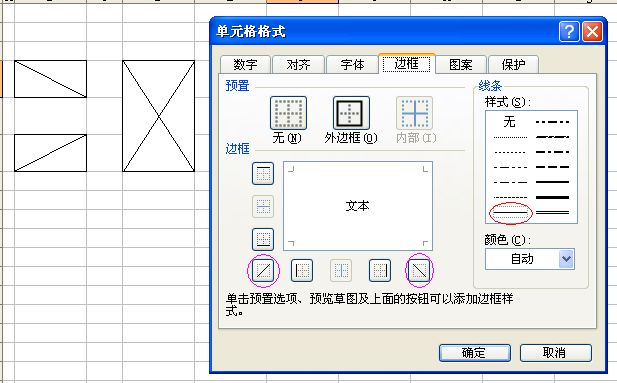Toggle the inner horizontal border button
Screen dimensions: 617x383
pyautogui.click(x=263, y=206)
